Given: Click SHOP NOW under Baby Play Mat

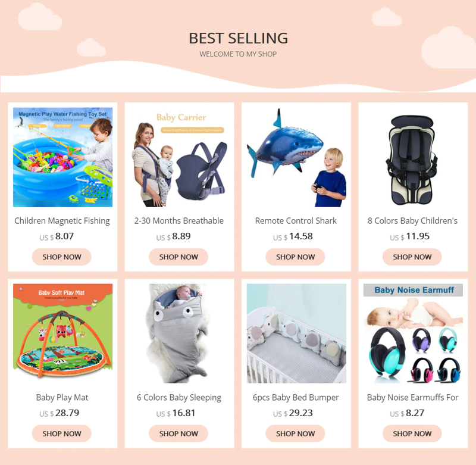Looking at the screenshot, I should tap(62, 433).
